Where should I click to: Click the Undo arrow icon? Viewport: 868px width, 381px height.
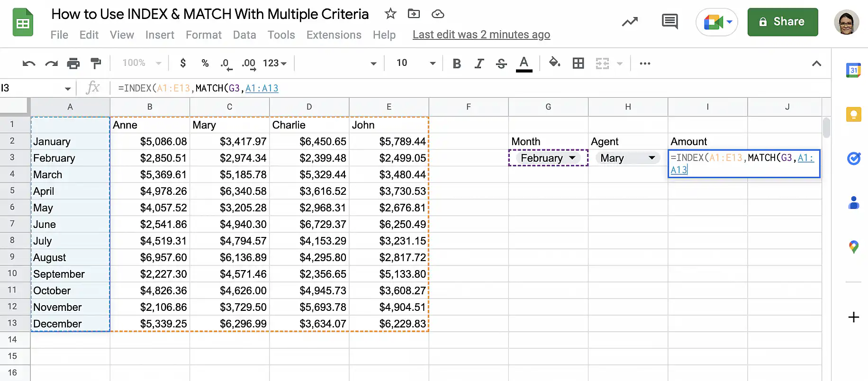click(x=29, y=63)
